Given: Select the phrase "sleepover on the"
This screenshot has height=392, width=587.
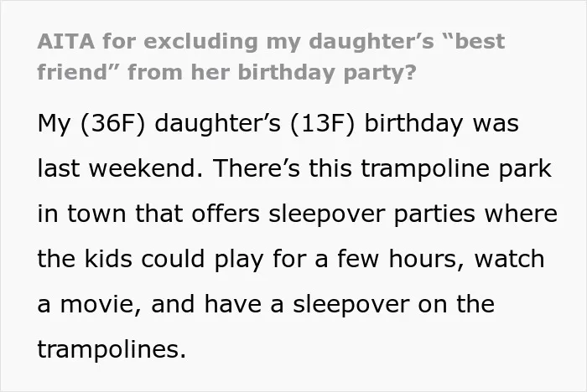Looking at the screenshot, I should [394, 305].
